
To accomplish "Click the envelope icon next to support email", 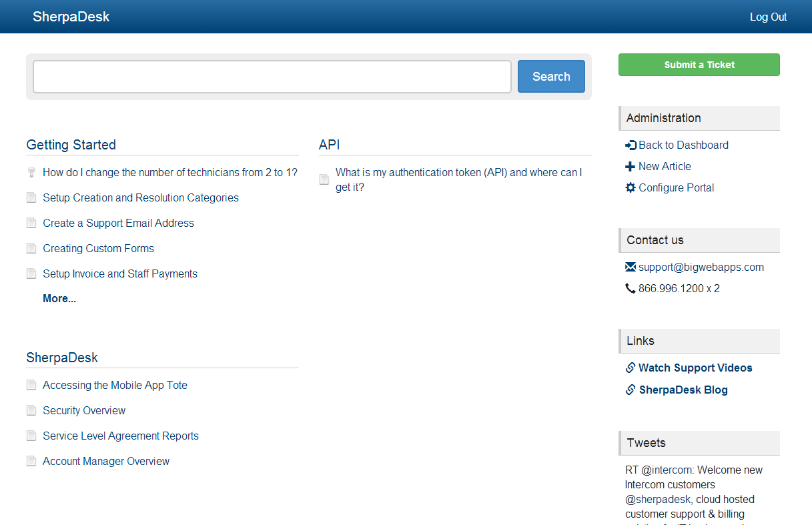I will pyautogui.click(x=631, y=267).
